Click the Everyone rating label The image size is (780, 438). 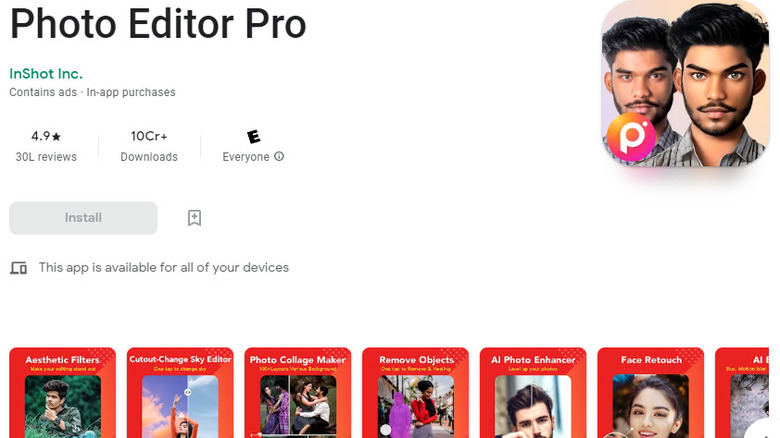(x=246, y=157)
